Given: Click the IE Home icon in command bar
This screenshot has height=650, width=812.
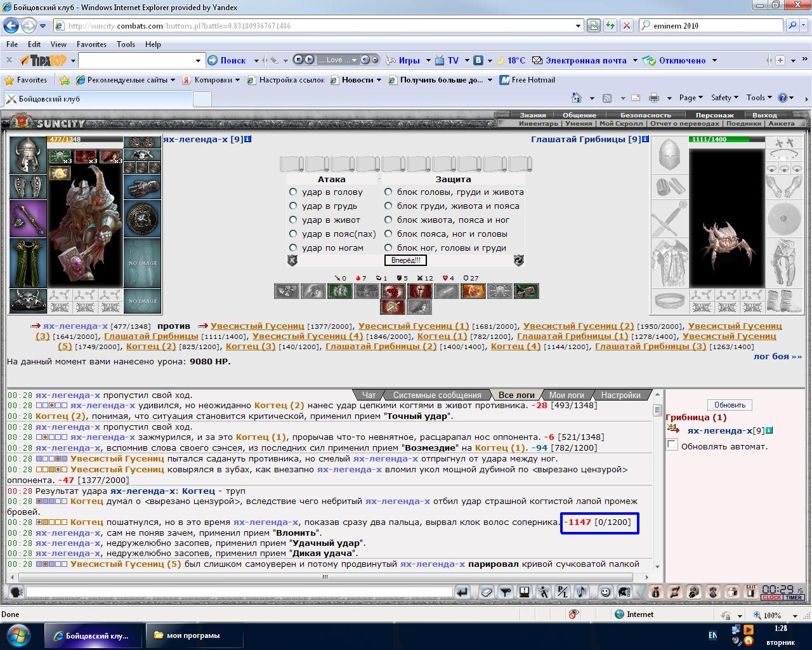Looking at the screenshot, I should coord(576,98).
